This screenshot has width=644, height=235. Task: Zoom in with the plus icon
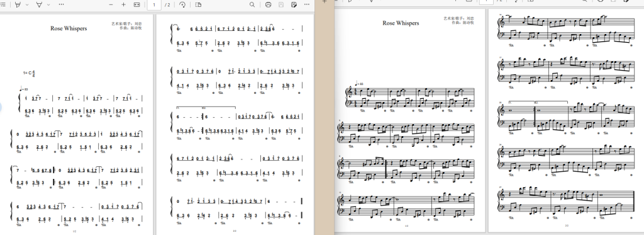pos(124,4)
